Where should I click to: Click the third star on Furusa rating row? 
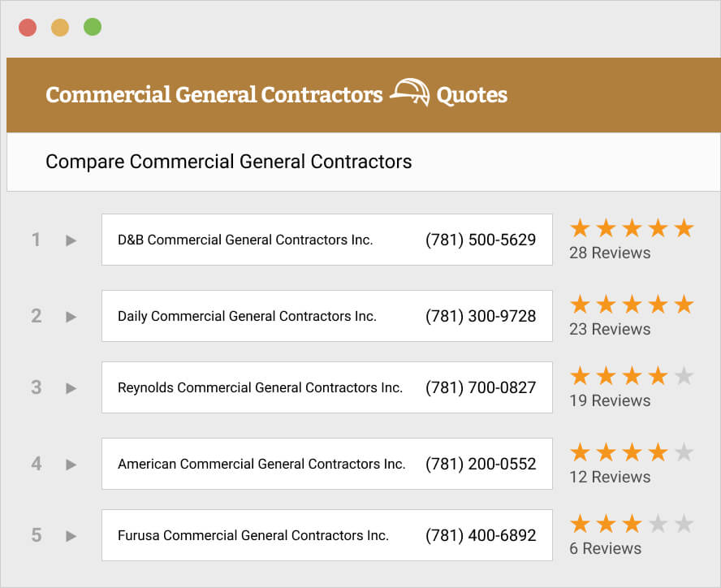(x=633, y=525)
